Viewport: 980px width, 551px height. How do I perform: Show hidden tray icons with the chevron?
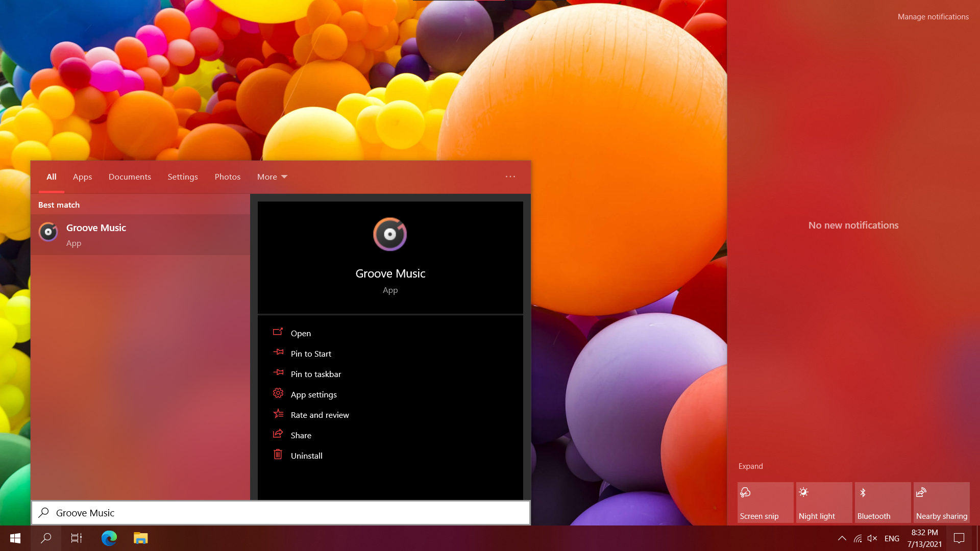coord(843,538)
